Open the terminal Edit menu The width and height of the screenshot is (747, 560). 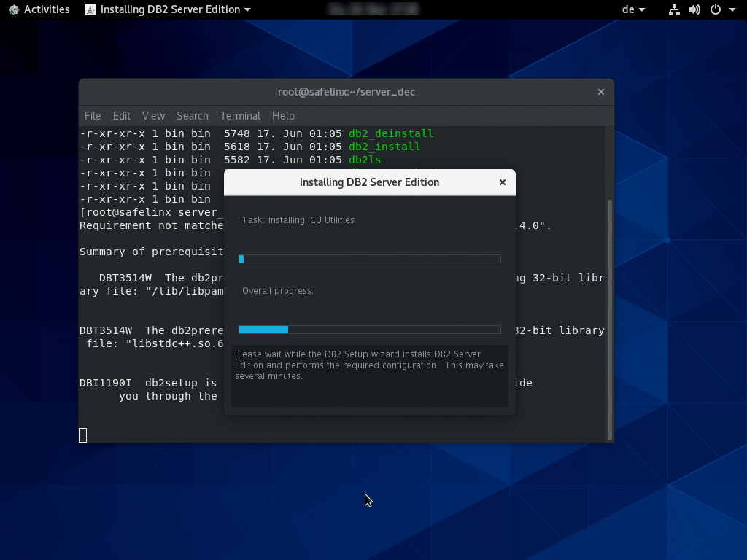click(121, 116)
